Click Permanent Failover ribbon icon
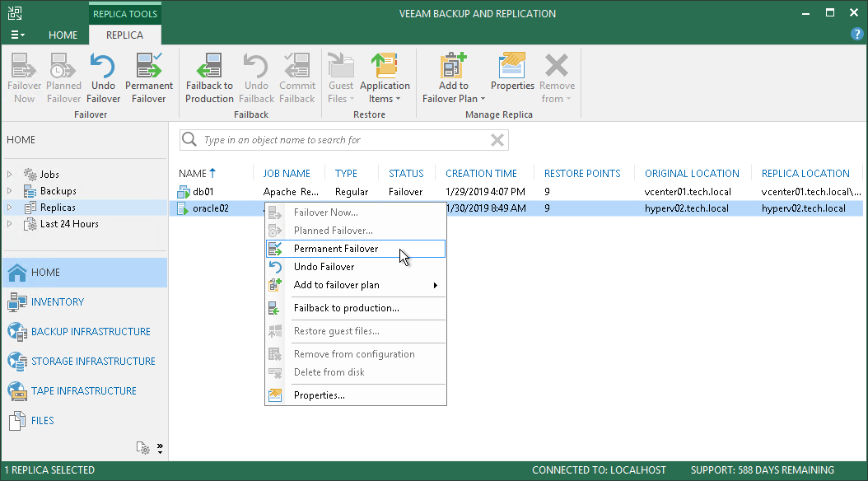 click(x=148, y=78)
